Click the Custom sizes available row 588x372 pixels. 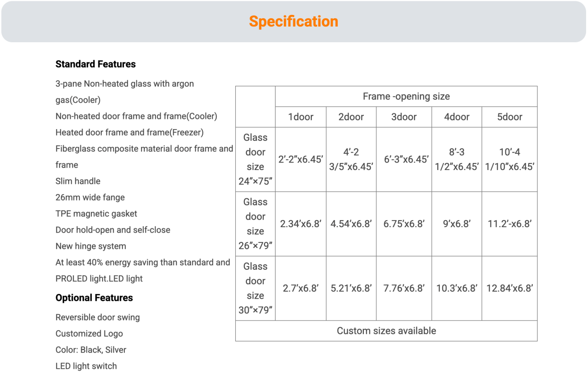pyautogui.click(x=387, y=331)
